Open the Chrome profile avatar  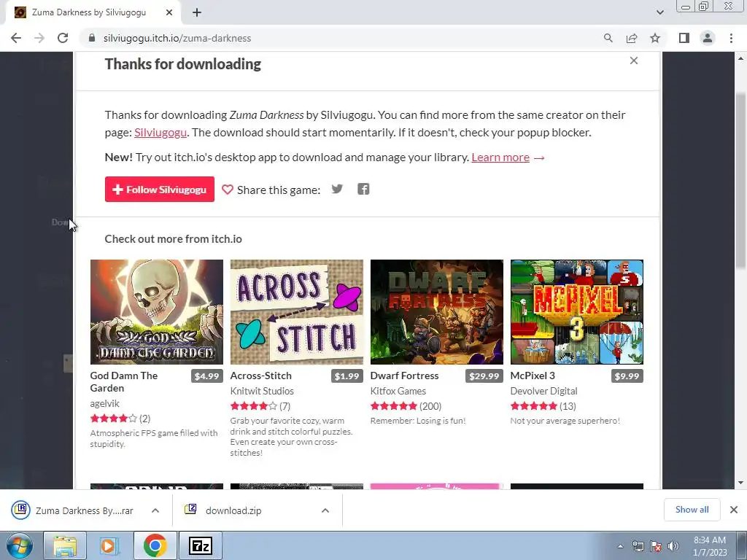(x=708, y=38)
